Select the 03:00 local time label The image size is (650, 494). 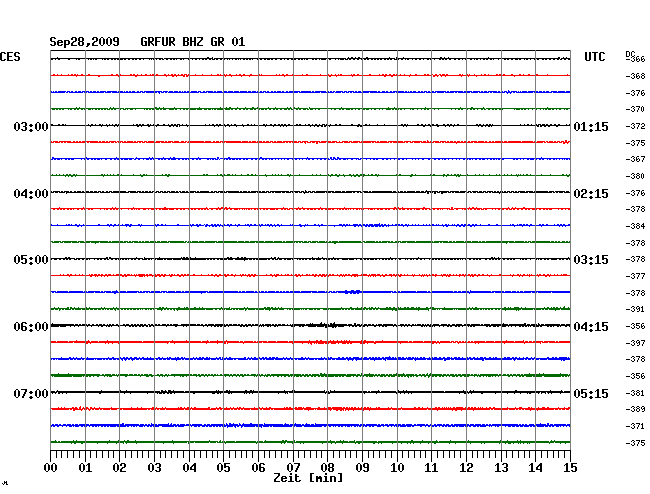pos(31,126)
